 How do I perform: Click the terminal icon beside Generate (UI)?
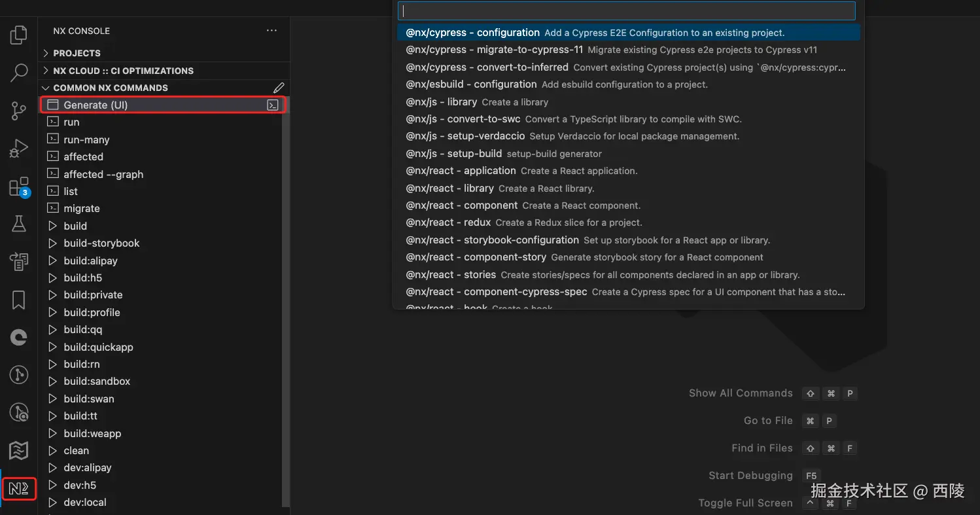[273, 105]
